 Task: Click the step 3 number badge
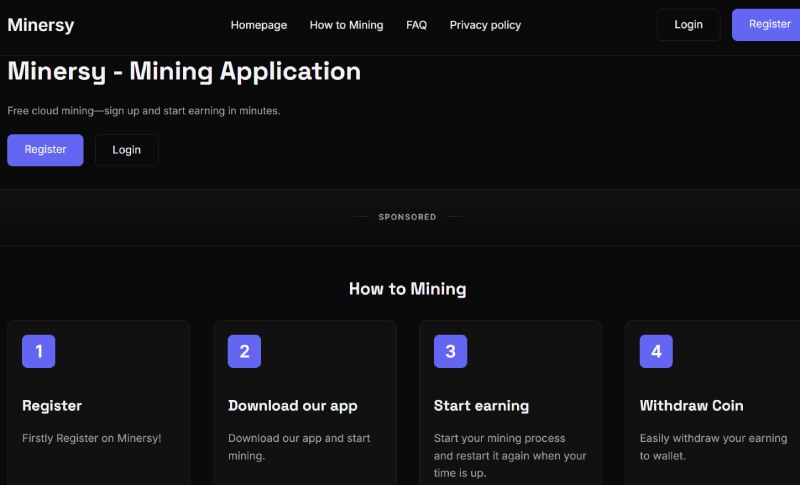coord(451,351)
